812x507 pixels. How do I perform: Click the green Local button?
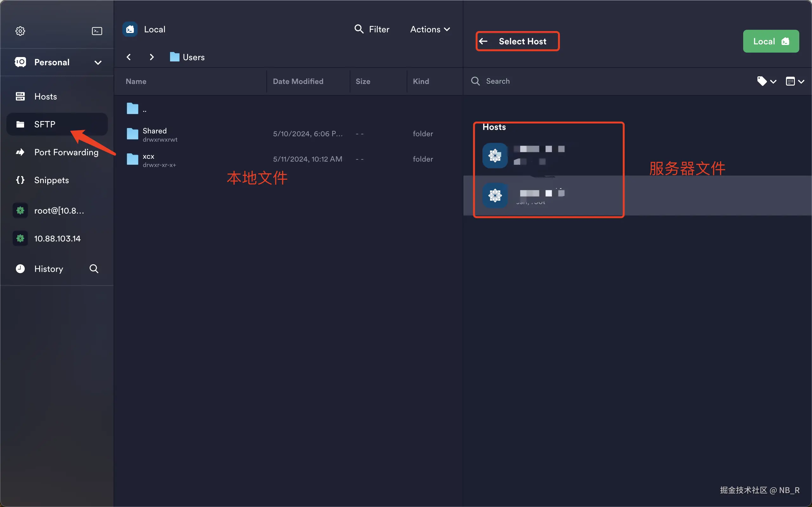click(x=771, y=41)
